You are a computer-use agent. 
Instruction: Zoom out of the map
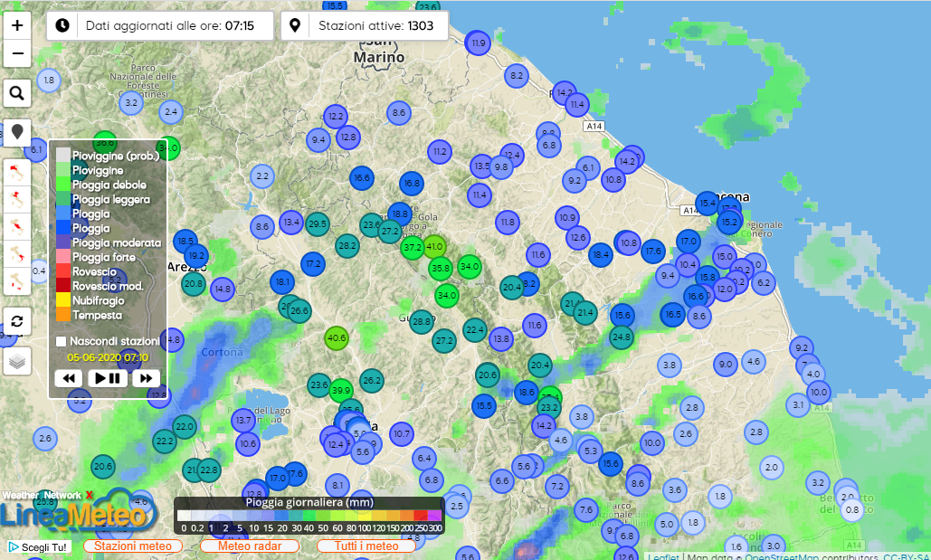pos(17,54)
